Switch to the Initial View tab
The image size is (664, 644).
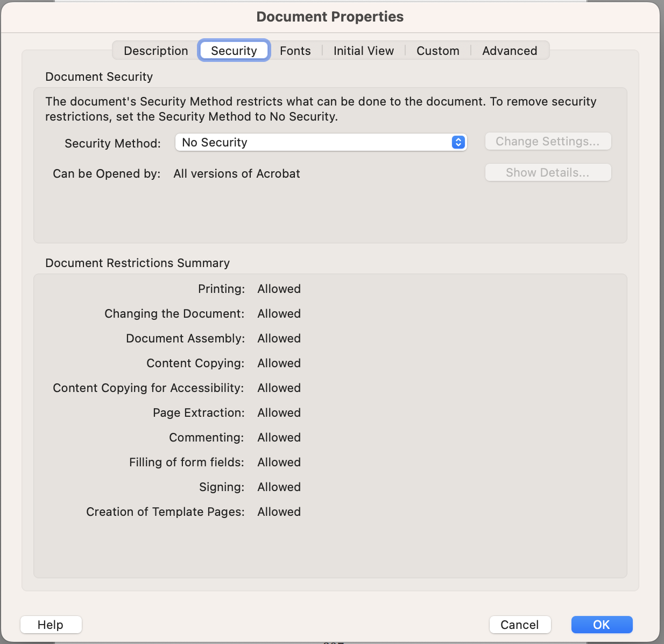[363, 51]
